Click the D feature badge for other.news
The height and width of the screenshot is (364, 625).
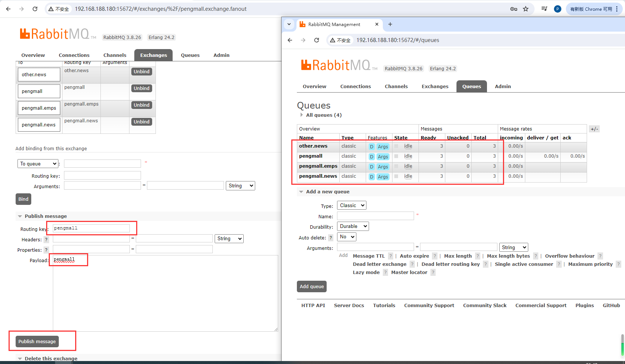click(372, 147)
